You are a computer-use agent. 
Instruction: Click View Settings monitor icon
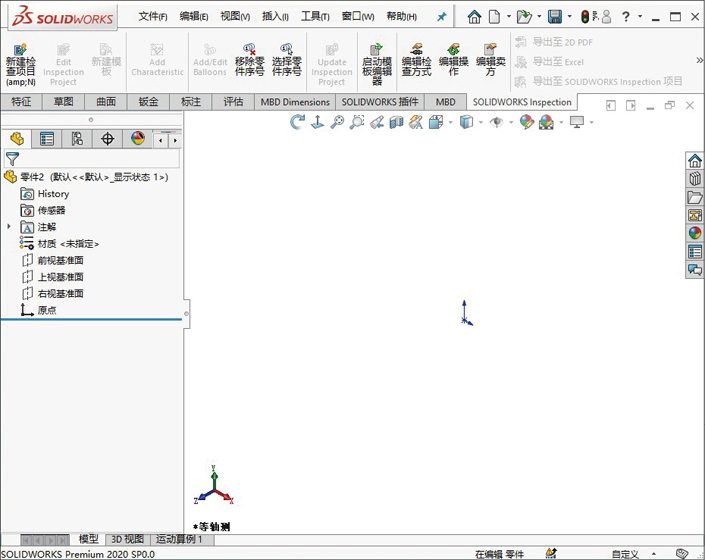[576, 122]
